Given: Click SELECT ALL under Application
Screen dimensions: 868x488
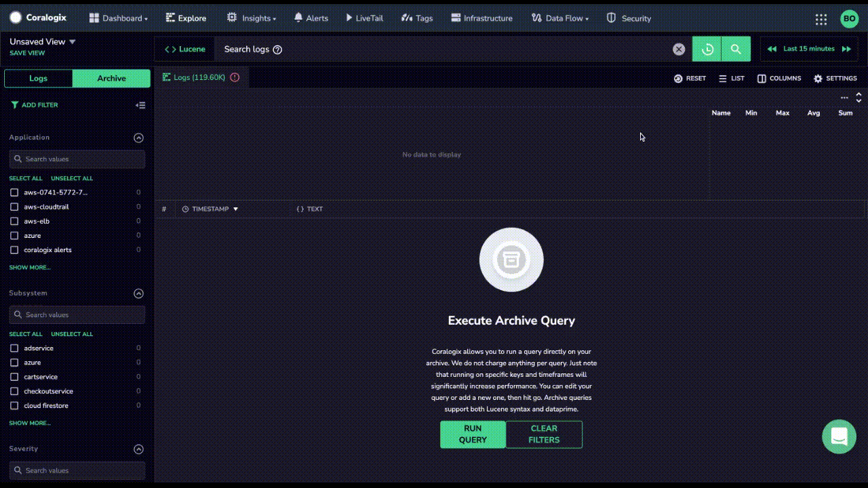Looking at the screenshot, I should click(x=26, y=178).
